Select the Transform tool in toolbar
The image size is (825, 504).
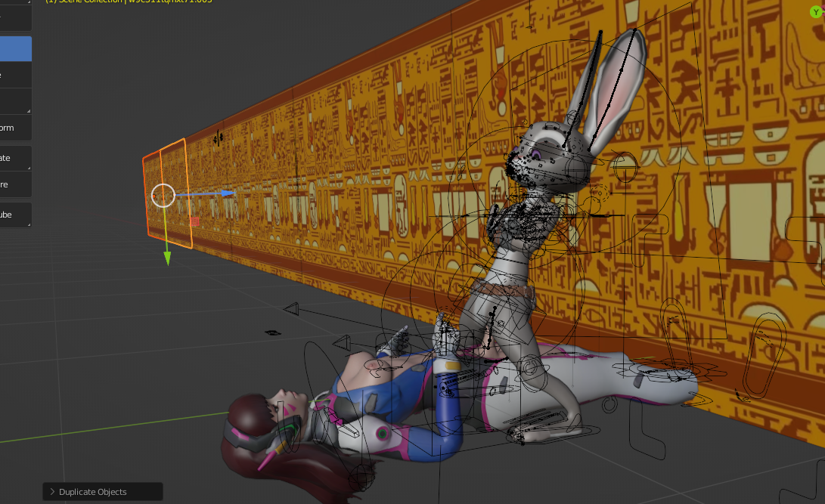tap(14, 128)
